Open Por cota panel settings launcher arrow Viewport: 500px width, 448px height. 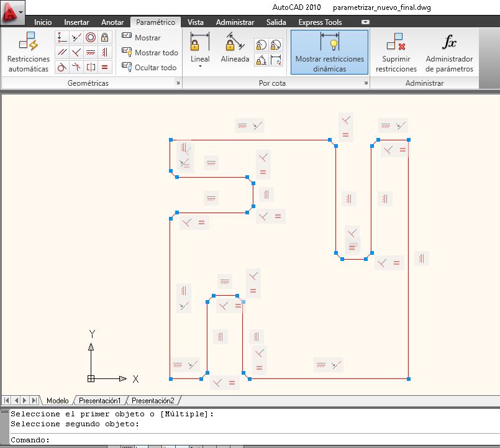[x=366, y=83]
